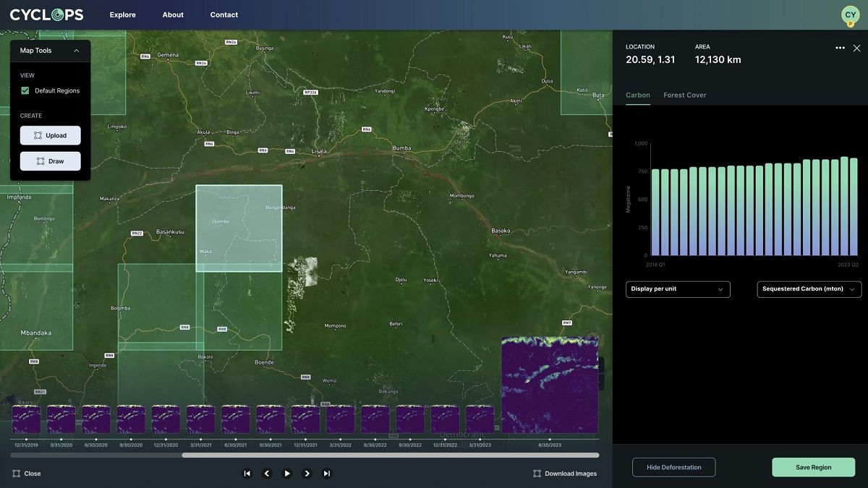
Task: Click the Location value 20.59, 1.31
Action: pos(650,60)
